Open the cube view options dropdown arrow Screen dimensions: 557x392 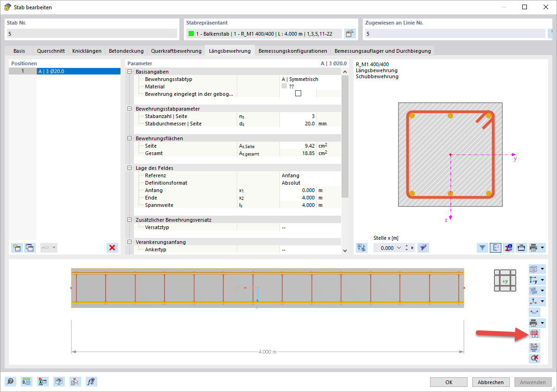pos(543,269)
